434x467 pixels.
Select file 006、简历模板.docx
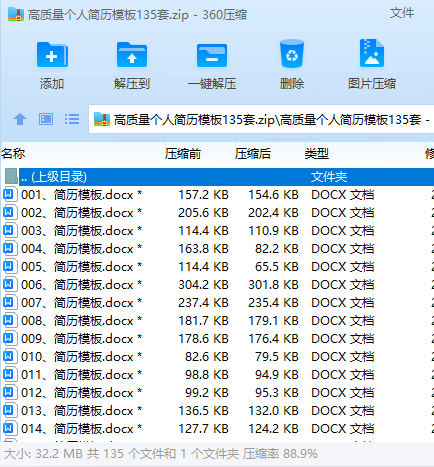[x=217, y=285]
